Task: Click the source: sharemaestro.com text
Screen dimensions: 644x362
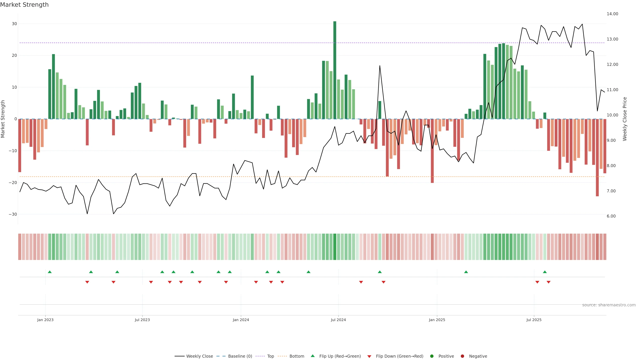Action: pyautogui.click(x=609, y=305)
